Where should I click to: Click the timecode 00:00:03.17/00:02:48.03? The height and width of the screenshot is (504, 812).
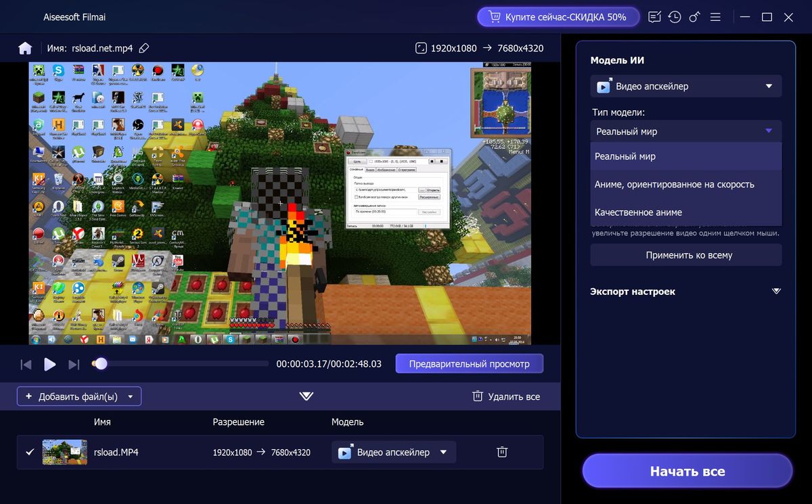(329, 364)
